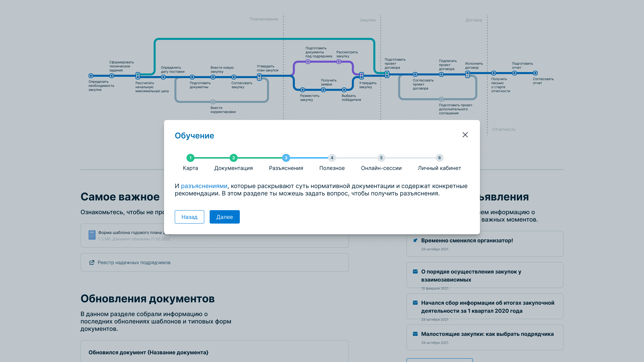Click the Назад button

pyautogui.click(x=189, y=217)
